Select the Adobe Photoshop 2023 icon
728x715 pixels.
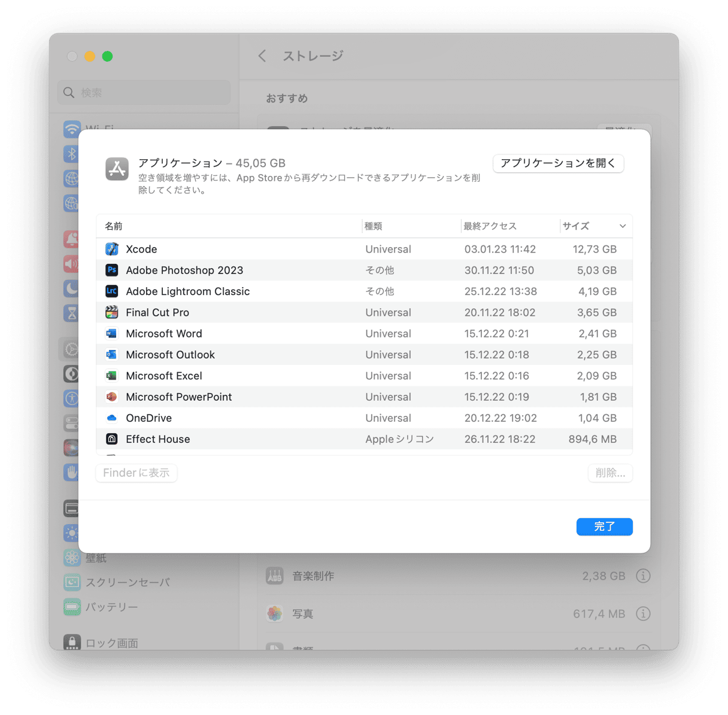pyautogui.click(x=112, y=270)
